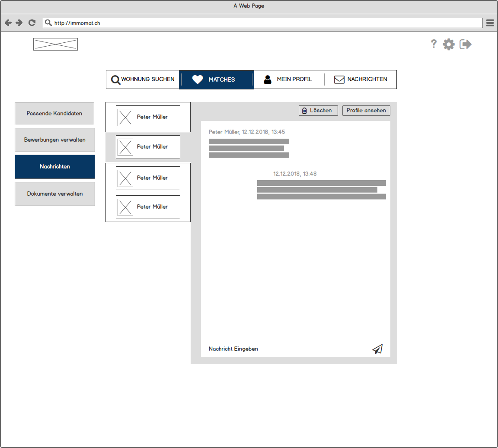Click the site logo placeholder

pyautogui.click(x=55, y=44)
